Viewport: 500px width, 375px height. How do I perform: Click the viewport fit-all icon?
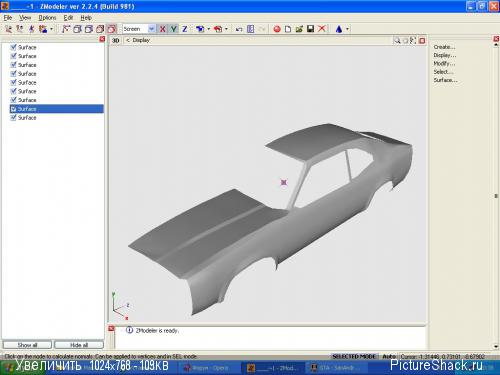[413, 41]
